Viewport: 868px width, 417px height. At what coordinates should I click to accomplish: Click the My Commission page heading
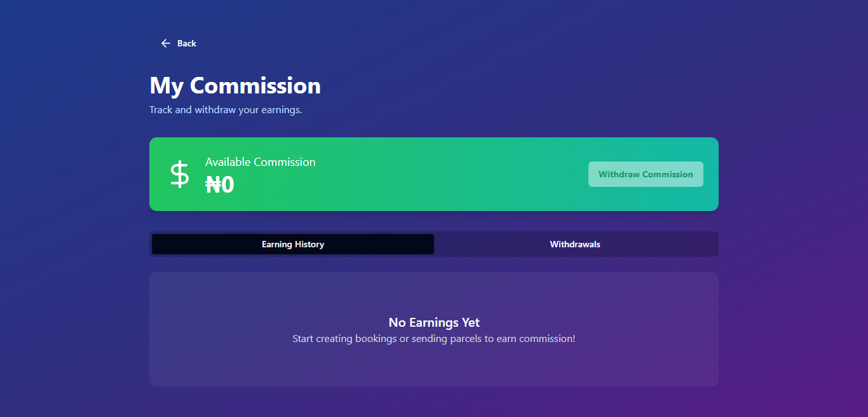pos(235,86)
